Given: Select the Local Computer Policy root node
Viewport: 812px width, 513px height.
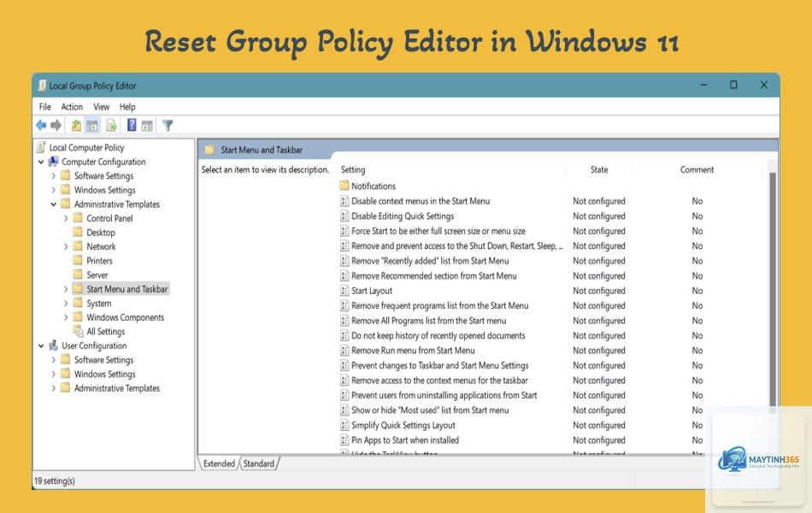Looking at the screenshot, I should (x=86, y=148).
